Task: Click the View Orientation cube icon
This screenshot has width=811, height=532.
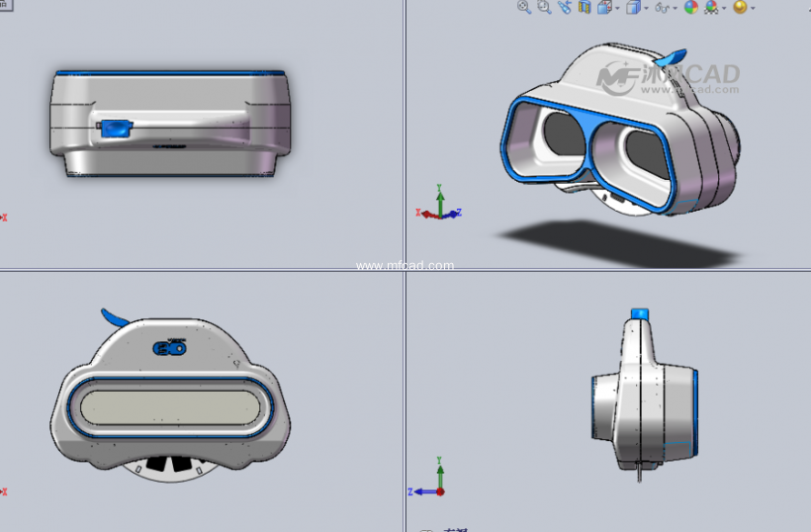Action: 604,7
